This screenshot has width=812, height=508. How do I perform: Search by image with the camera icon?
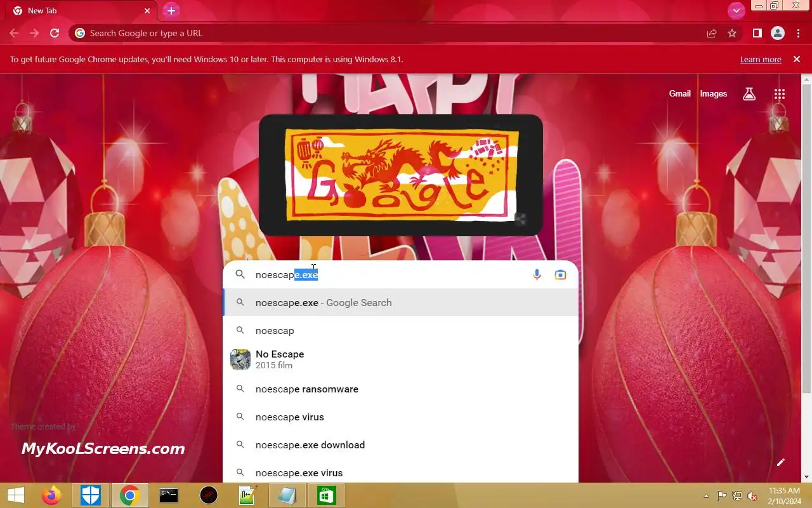(560, 274)
